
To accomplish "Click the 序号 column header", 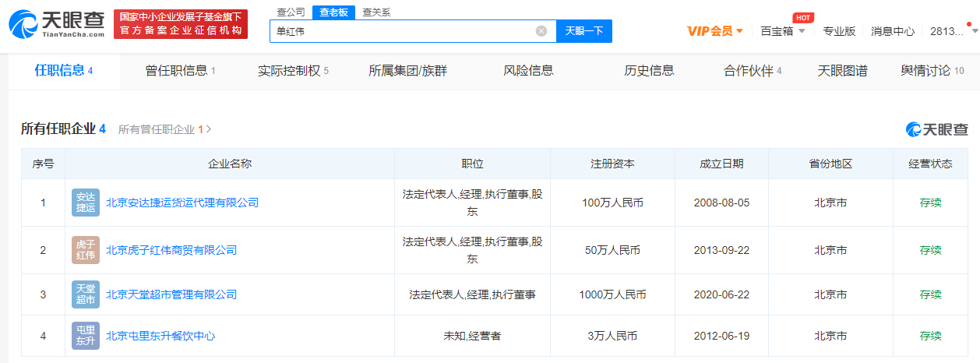I will click(43, 164).
